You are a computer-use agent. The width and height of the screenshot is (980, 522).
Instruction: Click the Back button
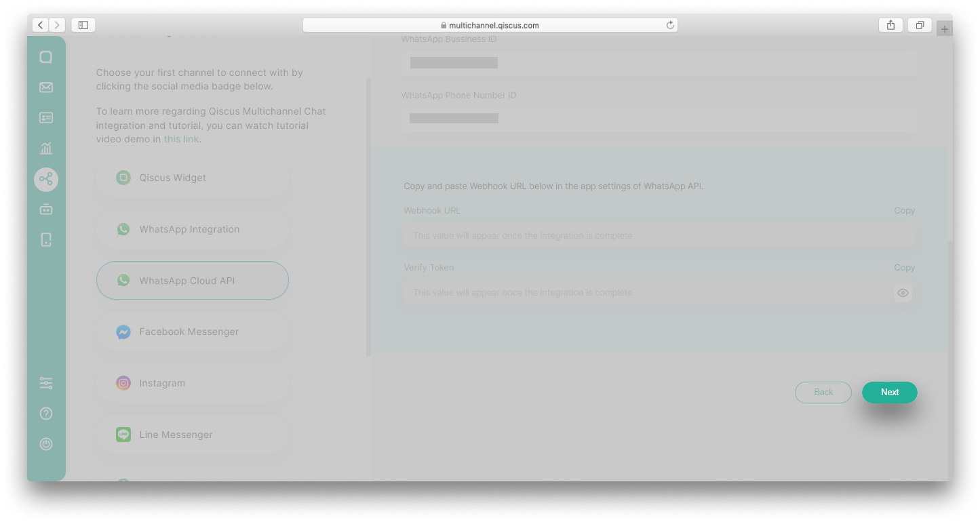pos(823,393)
